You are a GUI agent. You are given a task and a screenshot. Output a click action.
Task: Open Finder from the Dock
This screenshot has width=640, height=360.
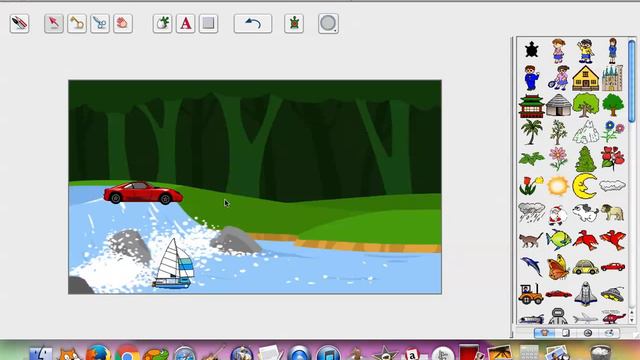pos(41,353)
